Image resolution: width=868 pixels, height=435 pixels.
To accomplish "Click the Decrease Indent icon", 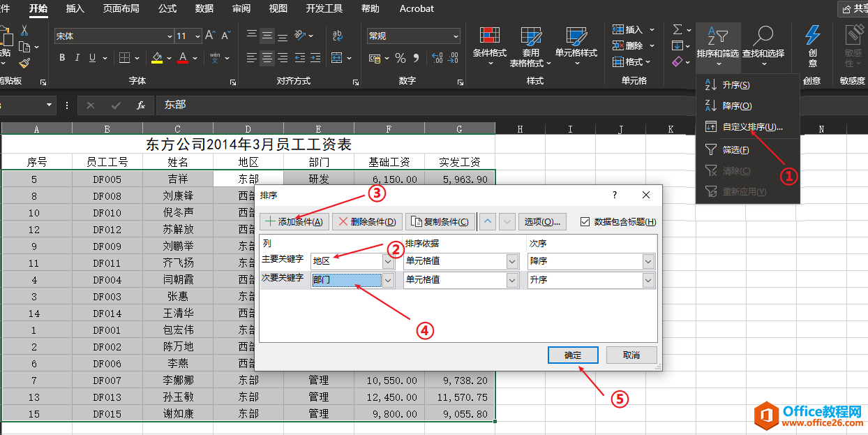I will tap(299, 58).
